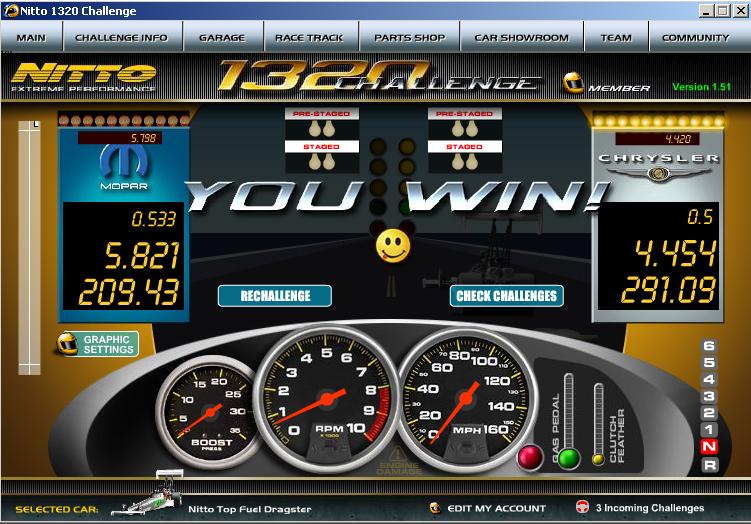Open the MAIN menu tab

31,37
